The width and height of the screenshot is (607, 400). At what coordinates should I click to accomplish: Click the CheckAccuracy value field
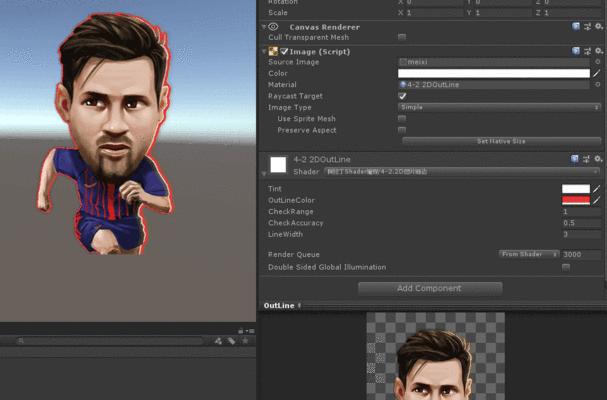581,223
